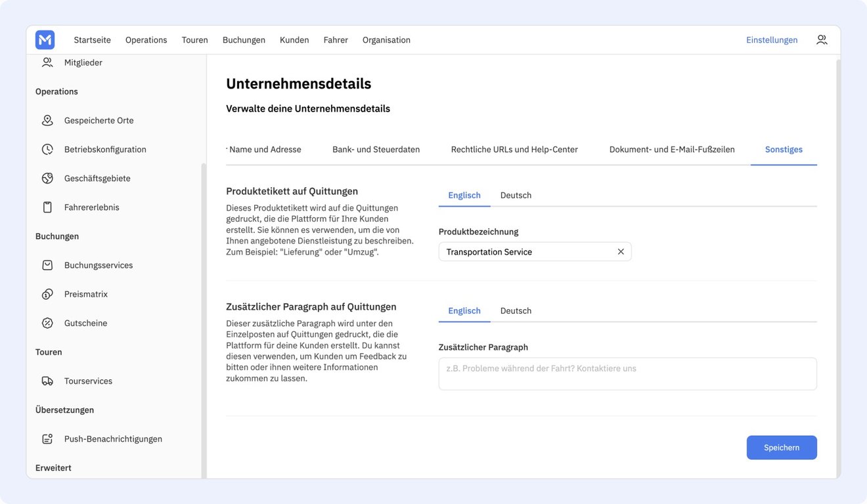The height and width of the screenshot is (504, 867).
Task: Open Betriebskonfiguration in the sidebar
Action: [x=105, y=150]
